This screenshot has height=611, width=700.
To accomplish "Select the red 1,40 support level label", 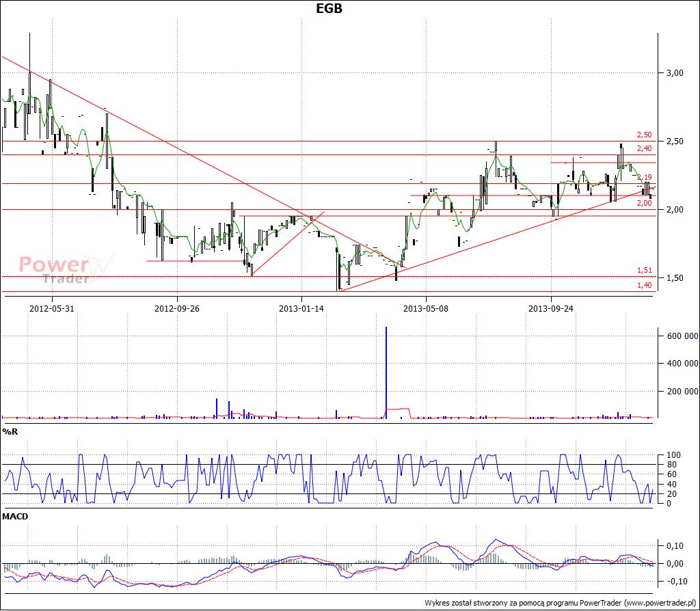I will [x=644, y=285].
